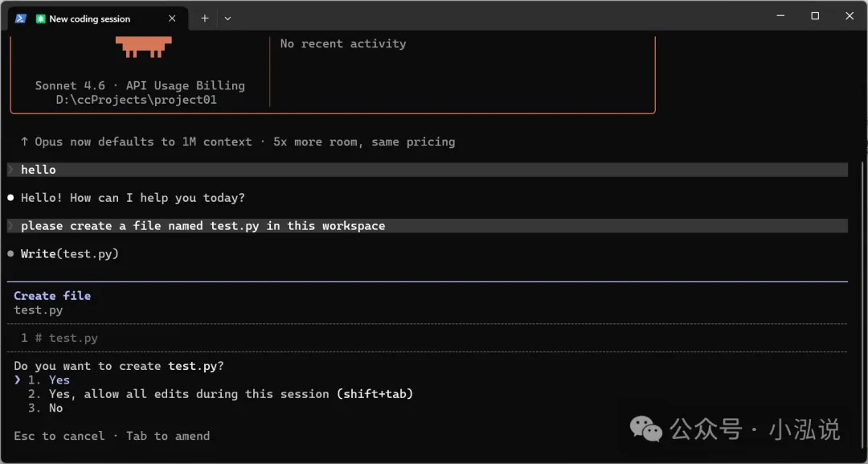Expand the new tab profile dropdown arrow
Viewport: 868px width, 464px height.
[227, 18]
